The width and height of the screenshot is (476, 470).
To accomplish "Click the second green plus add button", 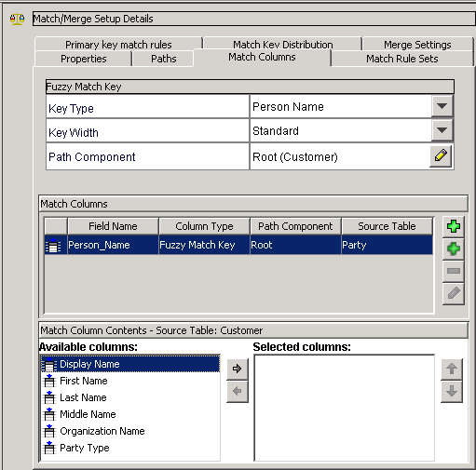I will coord(454,248).
